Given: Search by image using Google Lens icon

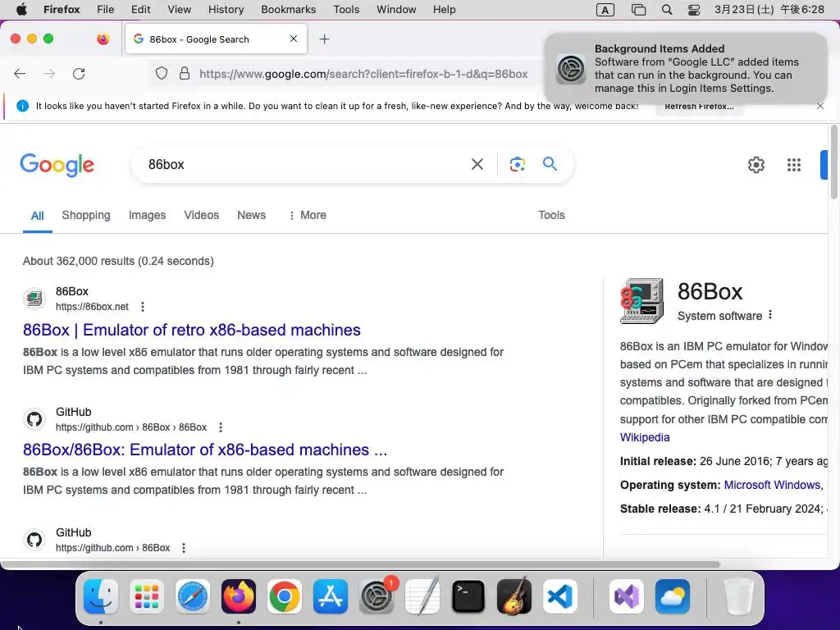Looking at the screenshot, I should (517, 164).
